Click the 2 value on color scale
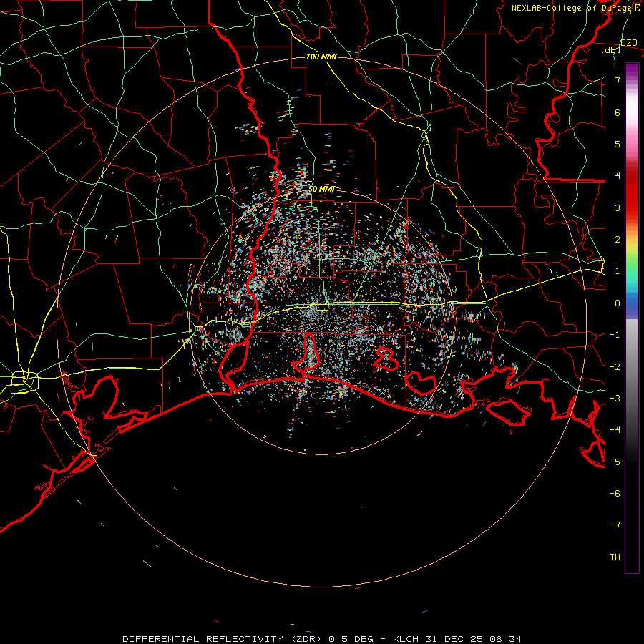Screen dimensions: 644x644 click(x=618, y=240)
